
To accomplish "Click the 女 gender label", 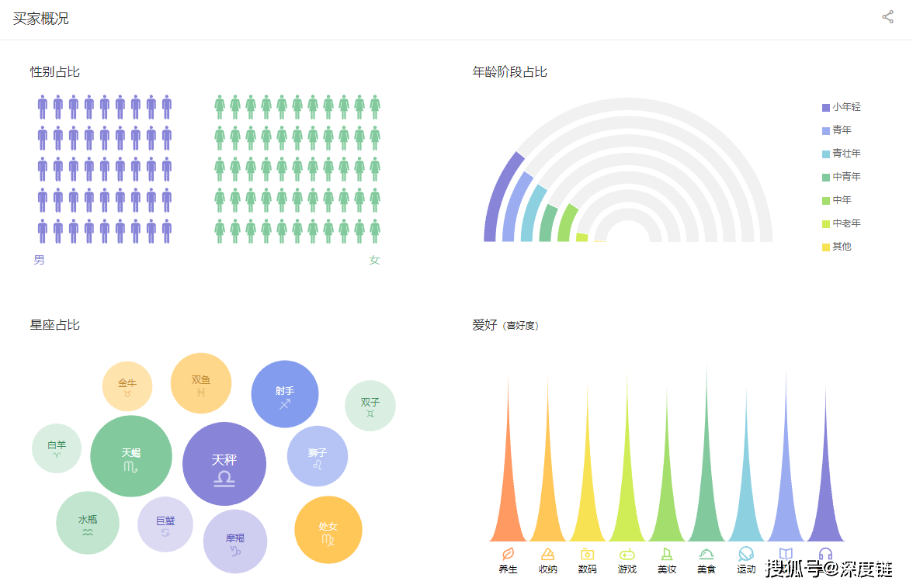I will [374, 260].
